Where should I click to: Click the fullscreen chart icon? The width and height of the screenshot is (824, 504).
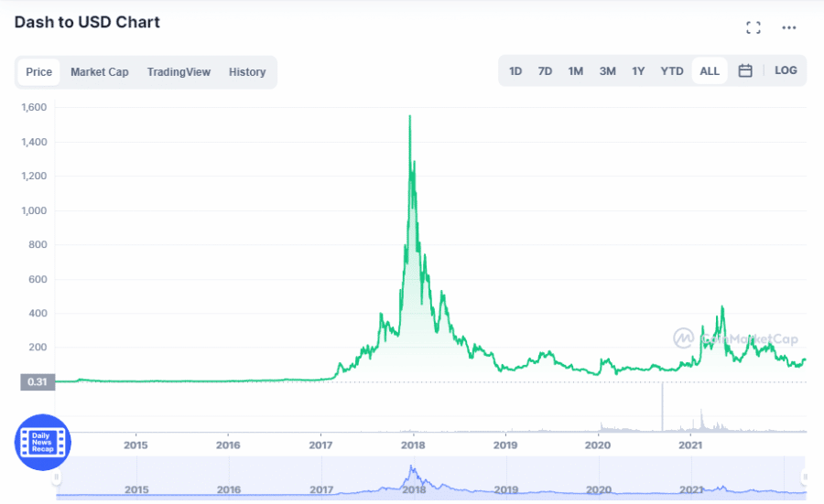coord(754,27)
